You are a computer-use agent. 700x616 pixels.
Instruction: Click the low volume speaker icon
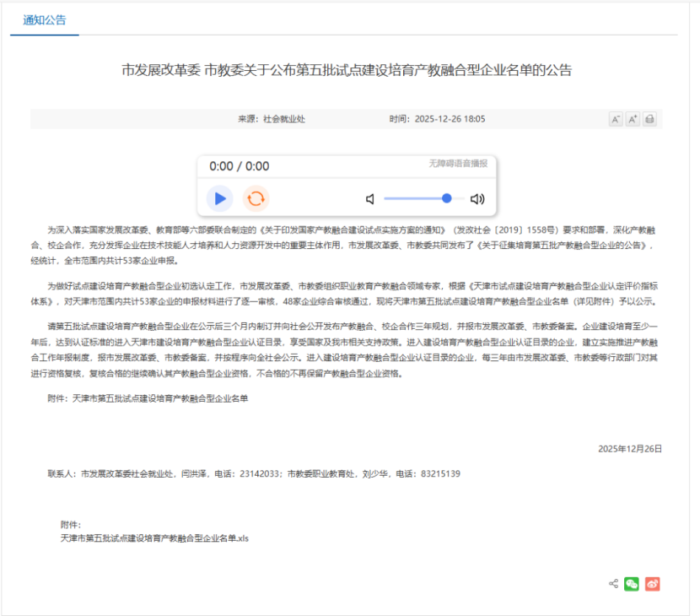coord(369,199)
